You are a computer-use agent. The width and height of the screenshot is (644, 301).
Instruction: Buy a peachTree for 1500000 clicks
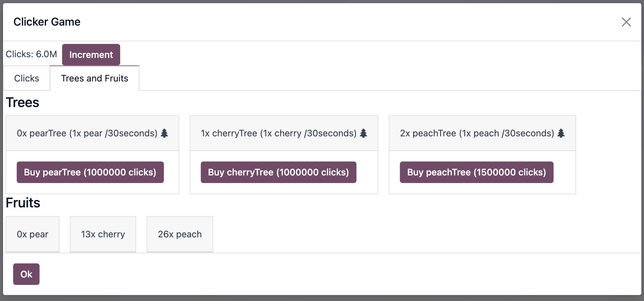[476, 172]
